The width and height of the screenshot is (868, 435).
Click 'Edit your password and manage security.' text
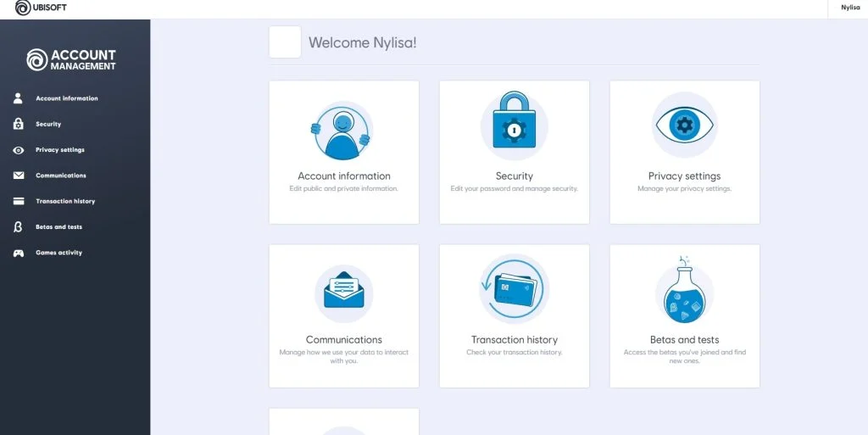click(x=515, y=189)
